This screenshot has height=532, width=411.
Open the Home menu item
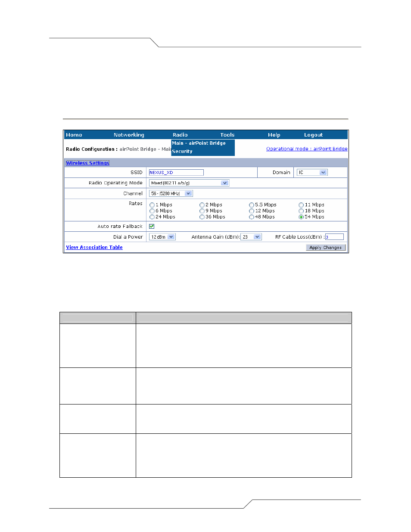coord(74,135)
